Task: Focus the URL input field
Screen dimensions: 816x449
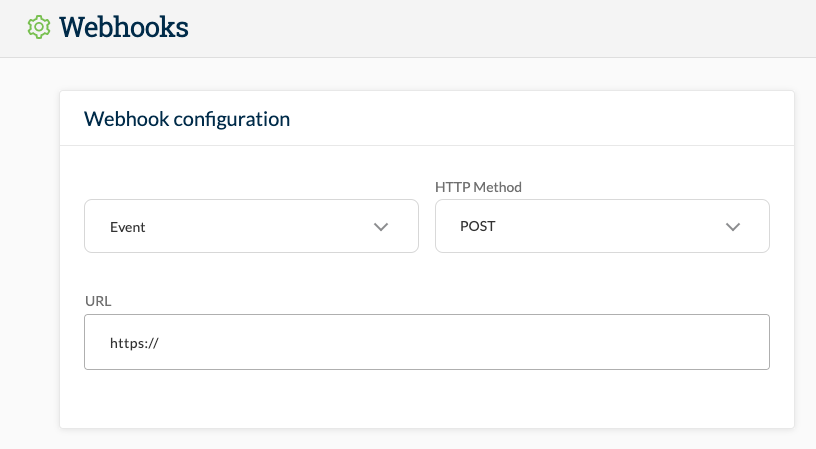Action: click(427, 342)
